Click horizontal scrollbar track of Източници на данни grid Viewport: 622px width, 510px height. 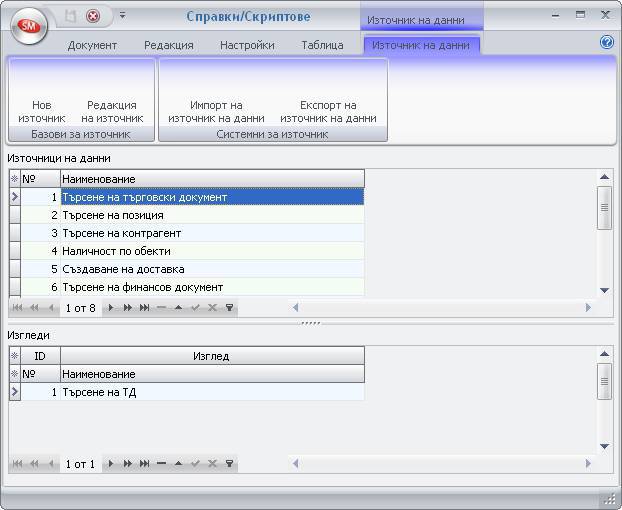pos(442,307)
